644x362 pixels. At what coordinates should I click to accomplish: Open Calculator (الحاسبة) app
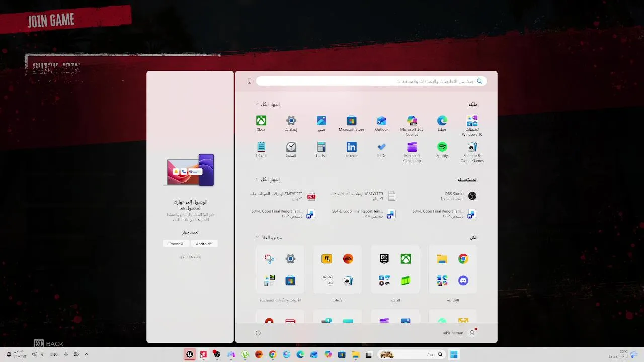[321, 150]
